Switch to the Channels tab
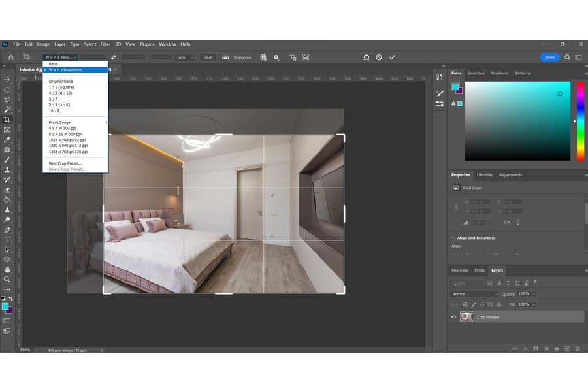Screen dimensions: 588x392 (459, 270)
